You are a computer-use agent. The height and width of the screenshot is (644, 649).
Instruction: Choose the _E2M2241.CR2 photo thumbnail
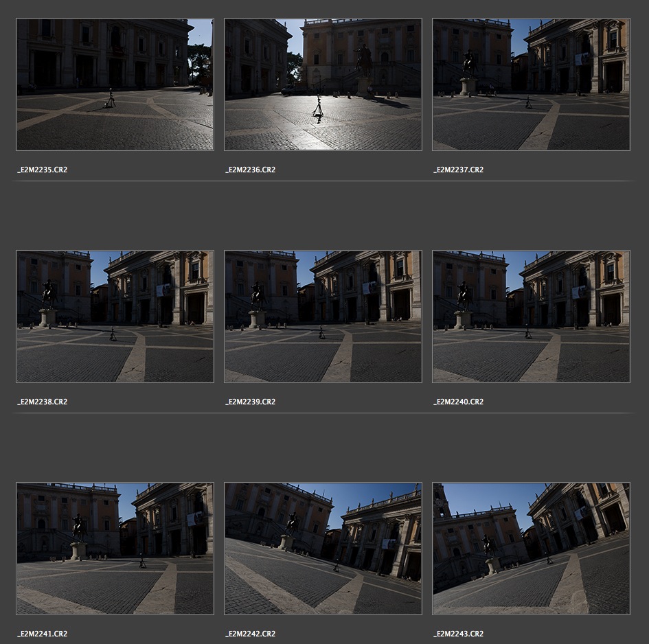click(115, 549)
